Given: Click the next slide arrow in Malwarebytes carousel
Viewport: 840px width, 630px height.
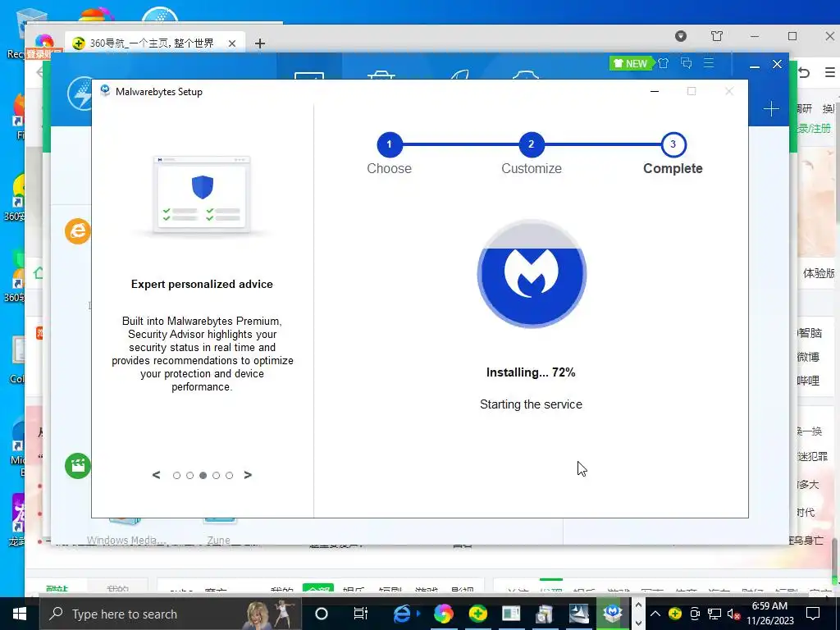Looking at the screenshot, I should [x=248, y=475].
